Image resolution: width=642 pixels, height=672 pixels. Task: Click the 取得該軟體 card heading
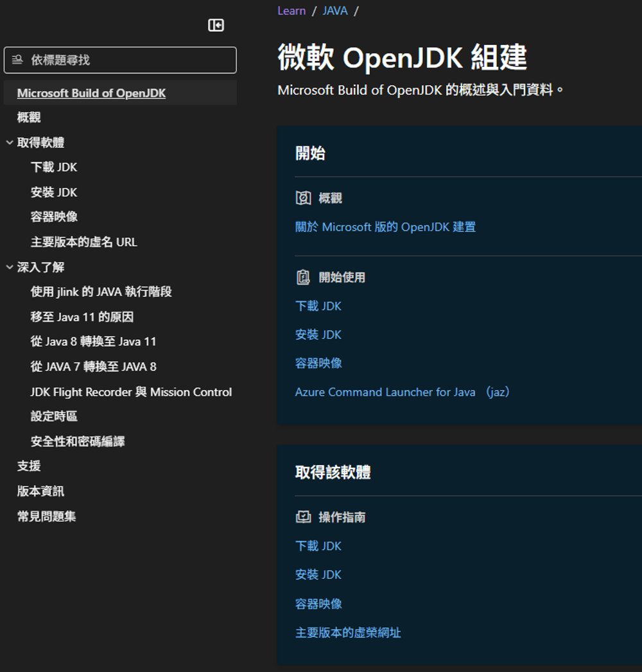pyautogui.click(x=333, y=472)
